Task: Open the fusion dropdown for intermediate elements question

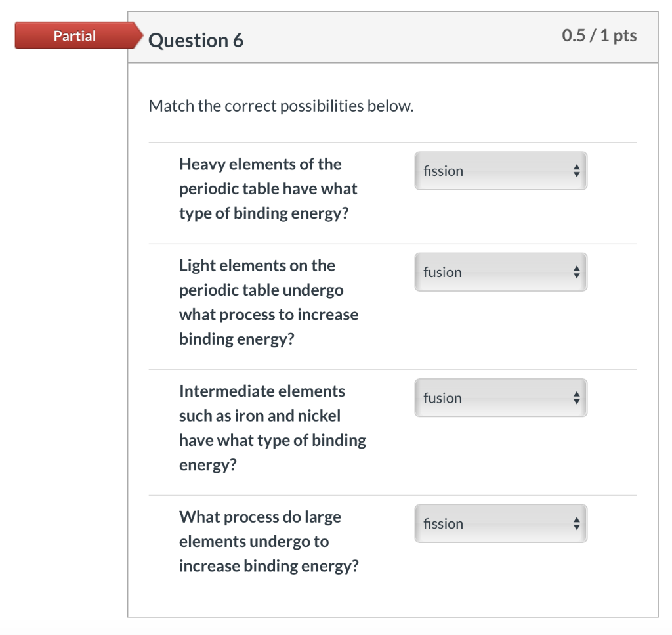Action: tap(499, 398)
